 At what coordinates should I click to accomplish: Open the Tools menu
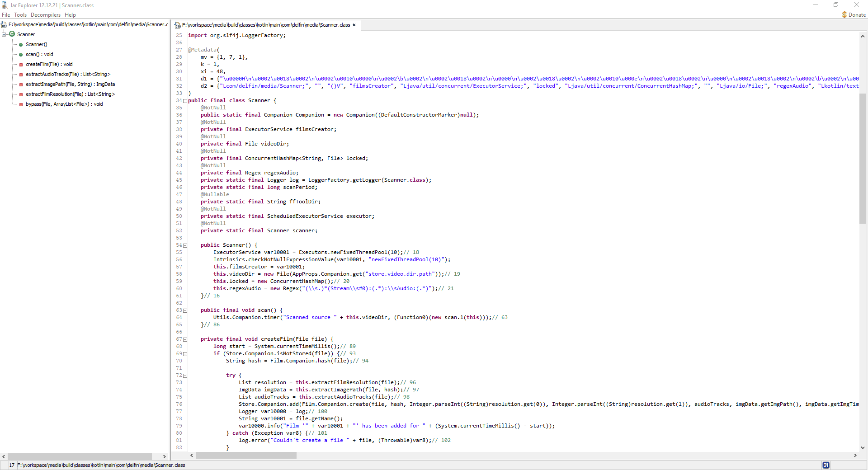[20, 15]
